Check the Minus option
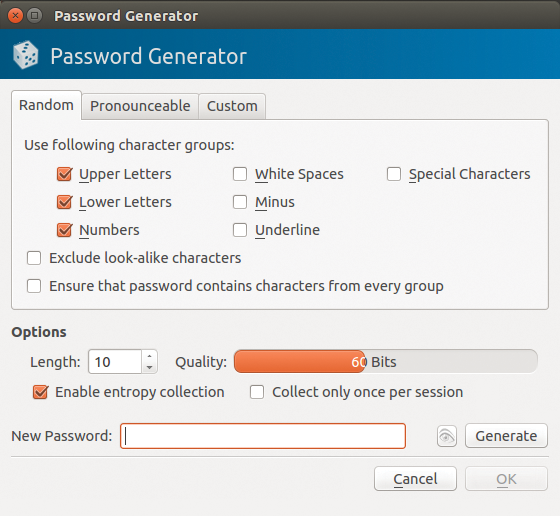The height and width of the screenshot is (516, 560). tap(240, 202)
